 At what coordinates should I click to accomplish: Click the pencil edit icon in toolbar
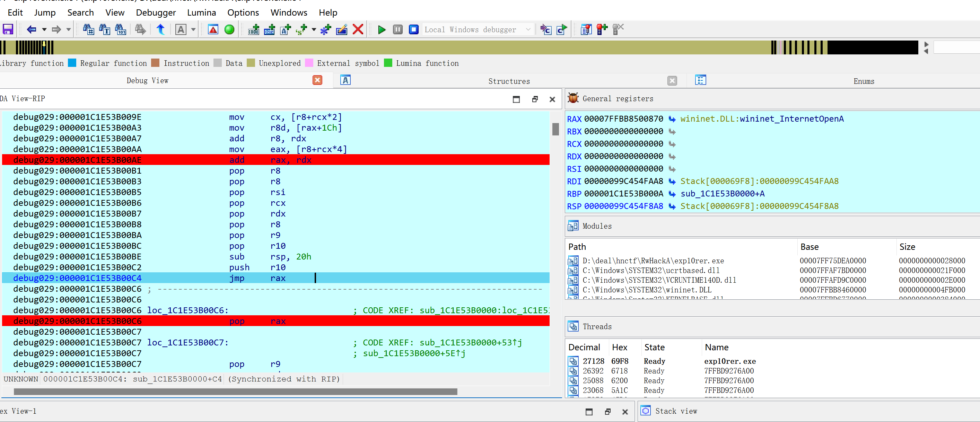point(342,29)
